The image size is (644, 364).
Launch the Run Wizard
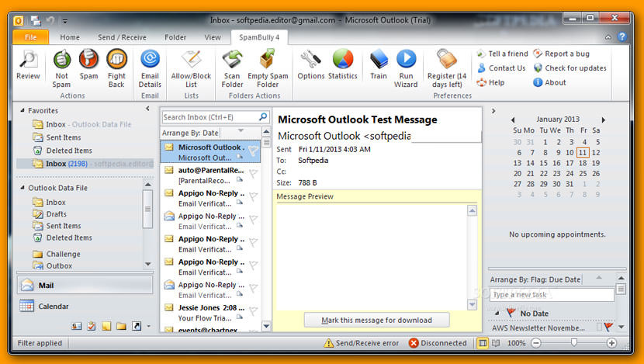point(406,68)
